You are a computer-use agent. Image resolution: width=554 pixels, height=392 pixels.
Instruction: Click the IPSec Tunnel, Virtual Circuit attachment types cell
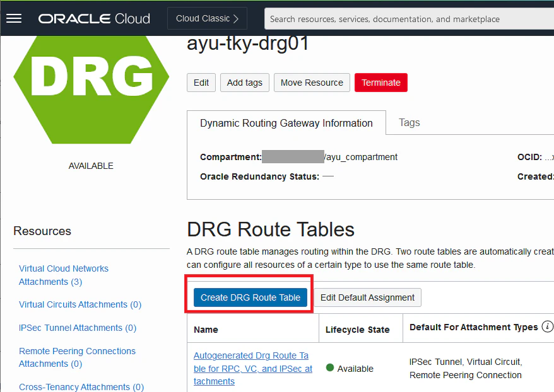click(466, 368)
